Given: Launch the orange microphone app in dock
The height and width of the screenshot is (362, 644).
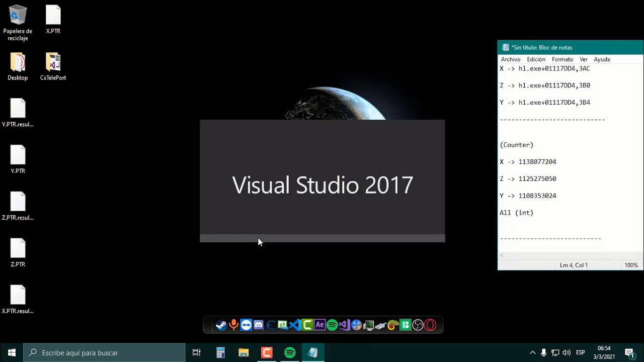Looking at the screenshot, I should pyautogui.click(x=233, y=325).
